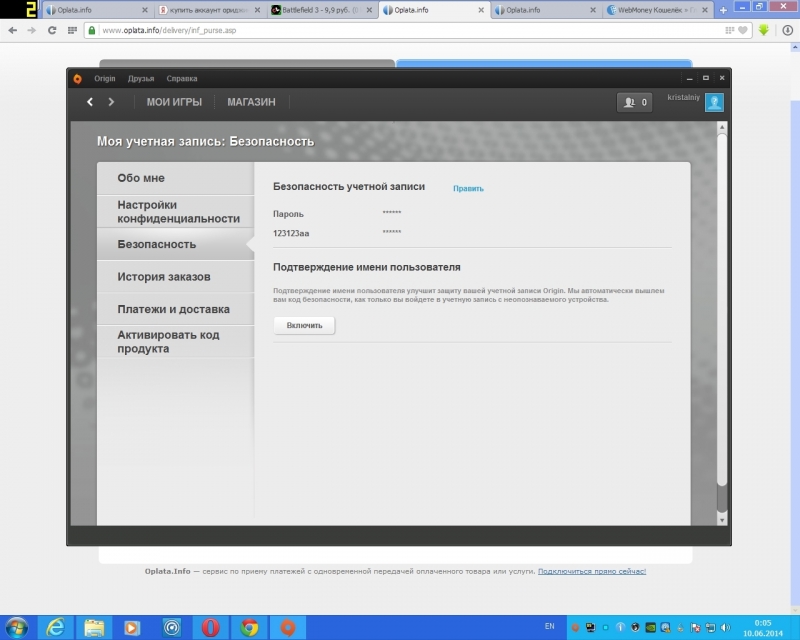Click Подключиться прямо сейчас link

click(x=592, y=572)
